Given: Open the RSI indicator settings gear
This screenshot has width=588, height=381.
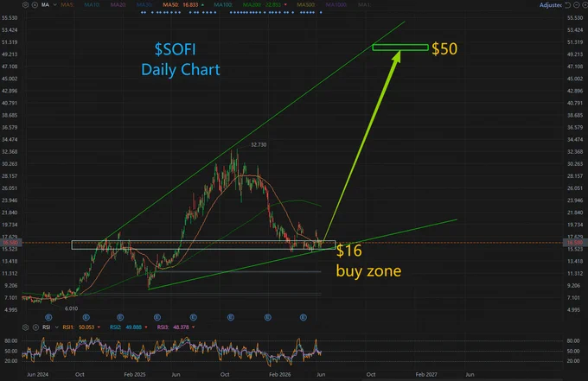Looking at the screenshot, I should pos(25,327).
